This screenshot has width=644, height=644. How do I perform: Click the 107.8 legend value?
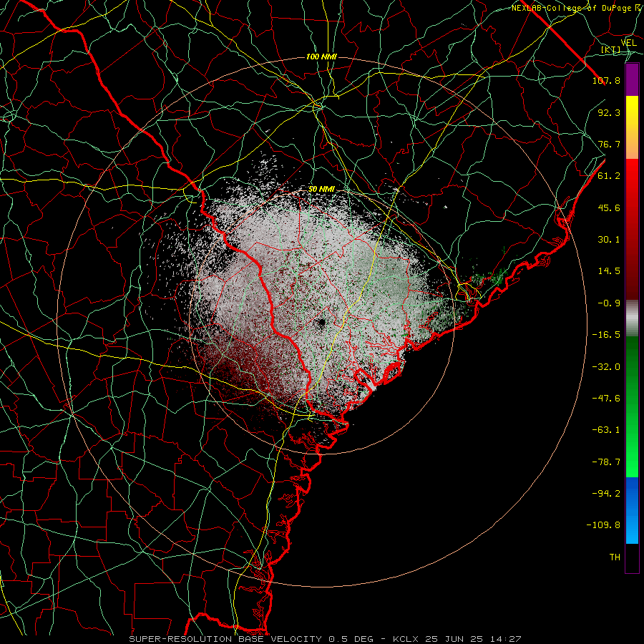tap(606, 80)
